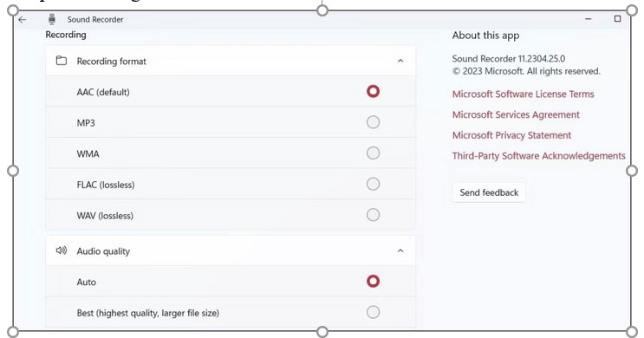Select MP3 recording format
The width and height of the screenshot is (644, 338).
point(373,122)
